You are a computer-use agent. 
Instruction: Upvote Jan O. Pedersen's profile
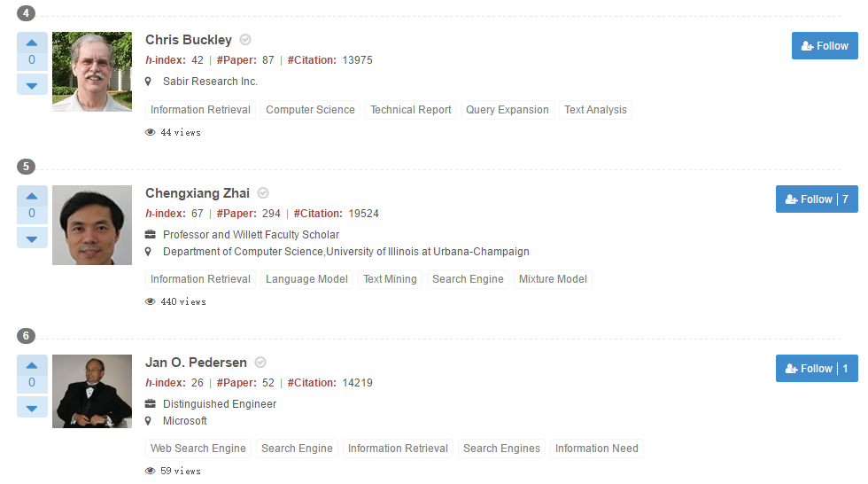[32, 364]
